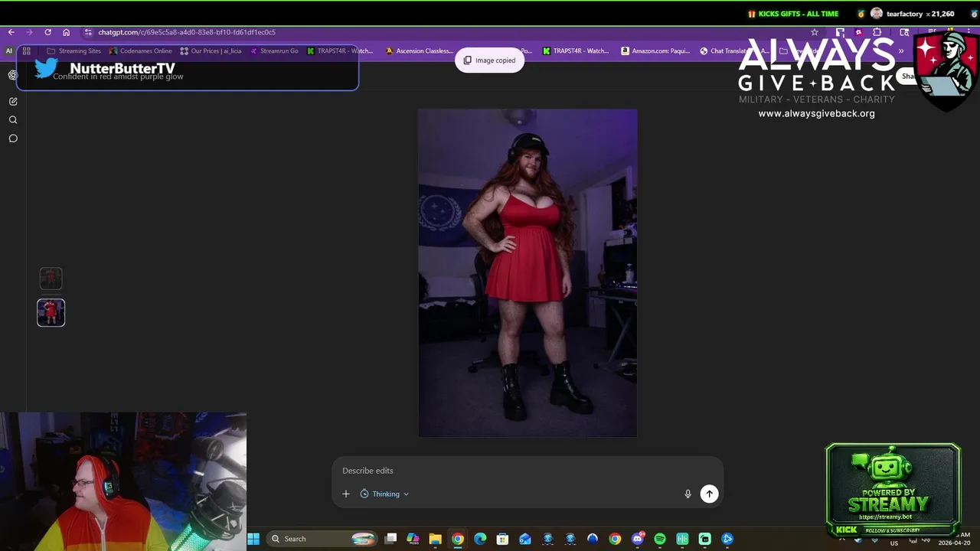Open the Windows taskbar Search box
Screen dimensions: 980x551
pyautogui.click(x=322, y=539)
